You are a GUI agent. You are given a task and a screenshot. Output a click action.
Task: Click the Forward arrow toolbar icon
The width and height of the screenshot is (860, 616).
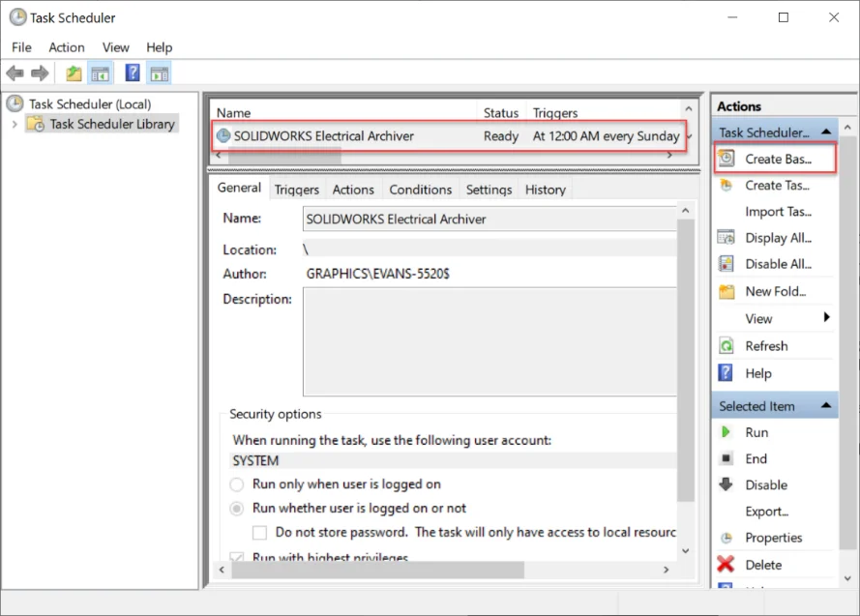[40, 73]
